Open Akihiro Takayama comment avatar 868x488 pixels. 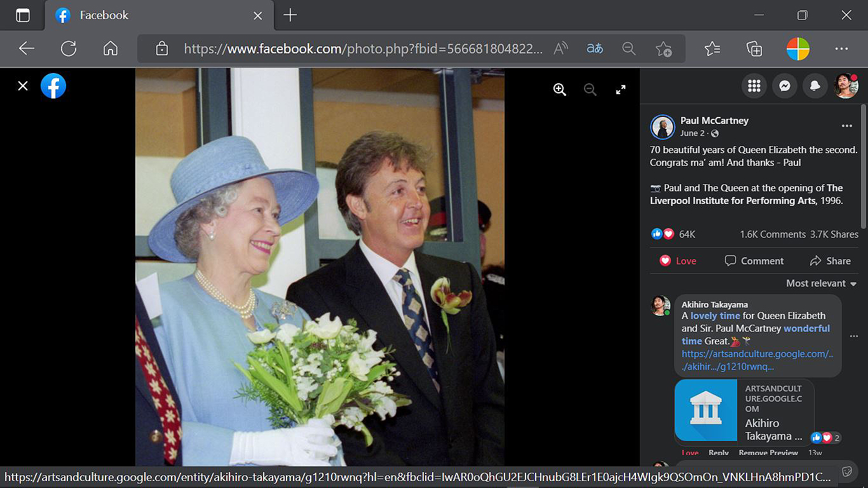(x=661, y=305)
